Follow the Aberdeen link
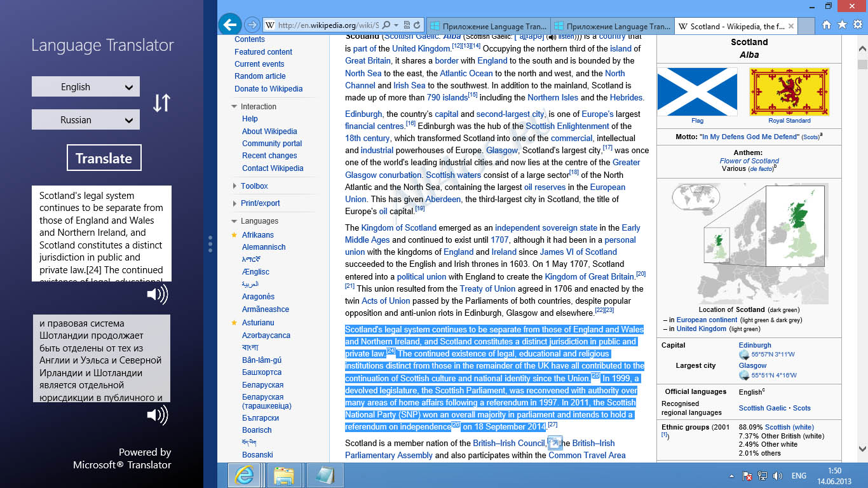Viewport: 868px width, 488px height. pyautogui.click(x=443, y=200)
